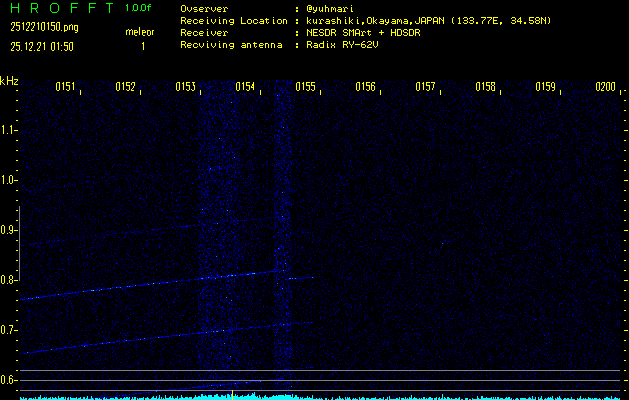Click the kHz axis unit label
The image size is (629, 400).
(9, 81)
